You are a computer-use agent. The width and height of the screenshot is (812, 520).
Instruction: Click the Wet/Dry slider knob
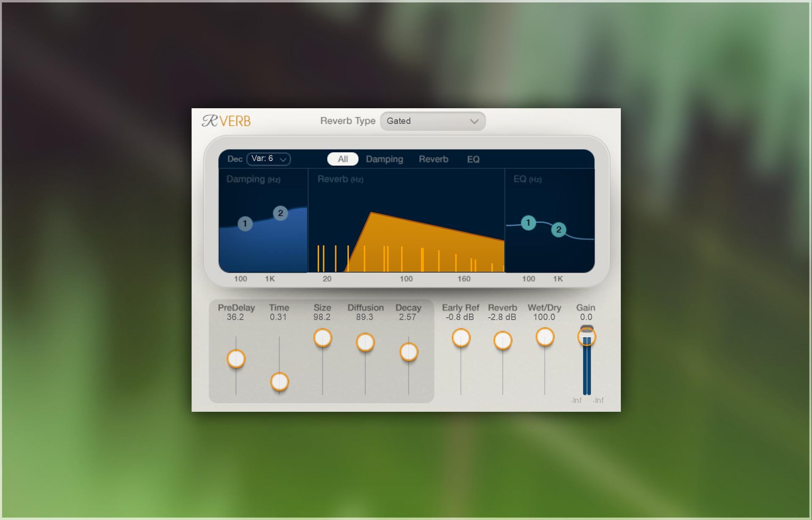click(x=545, y=337)
